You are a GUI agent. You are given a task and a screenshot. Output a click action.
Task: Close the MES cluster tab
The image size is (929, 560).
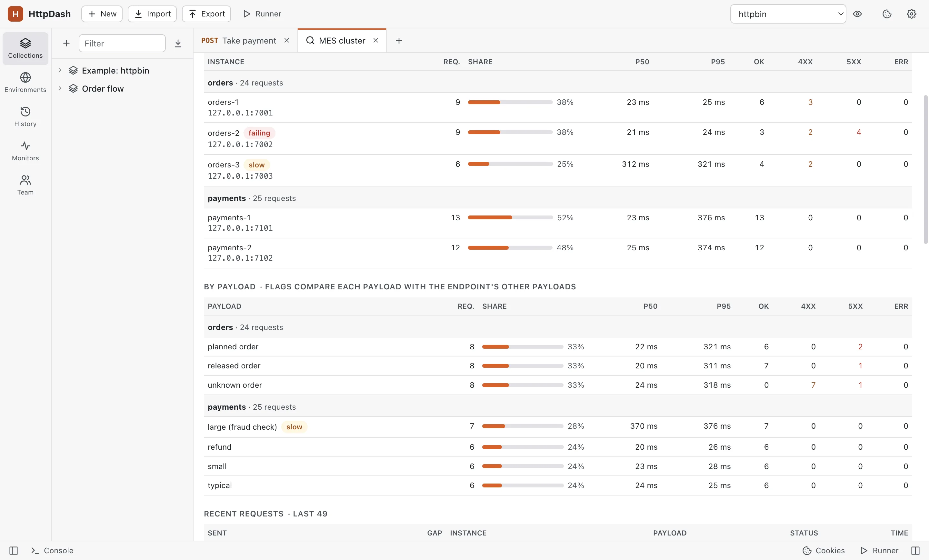[376, 40]
